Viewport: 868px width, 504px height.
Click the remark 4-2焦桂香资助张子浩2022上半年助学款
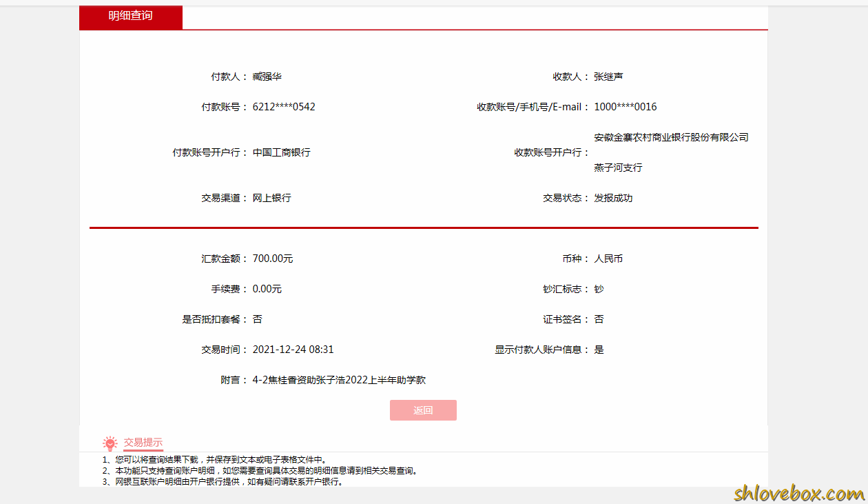(340, 380)
